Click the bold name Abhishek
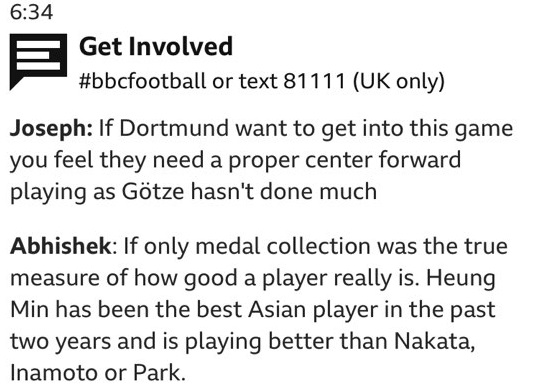 (63, 246)
